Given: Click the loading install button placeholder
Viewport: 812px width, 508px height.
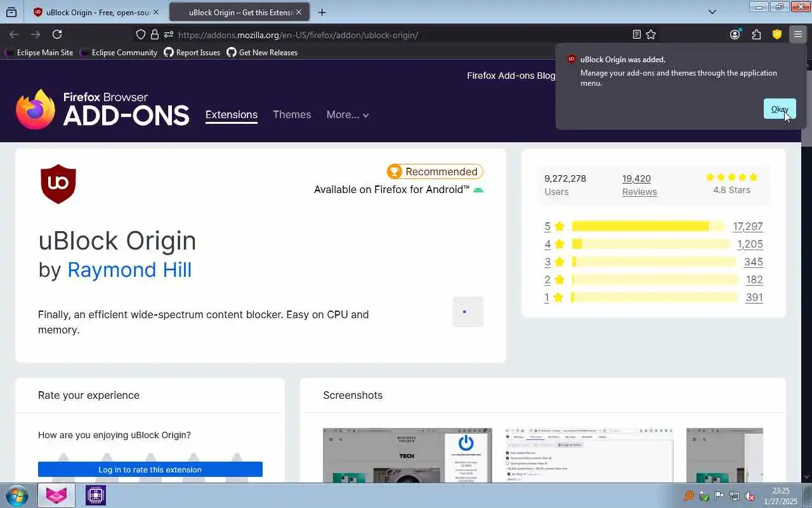Looking at the screenshot, I should coord(468,312).
